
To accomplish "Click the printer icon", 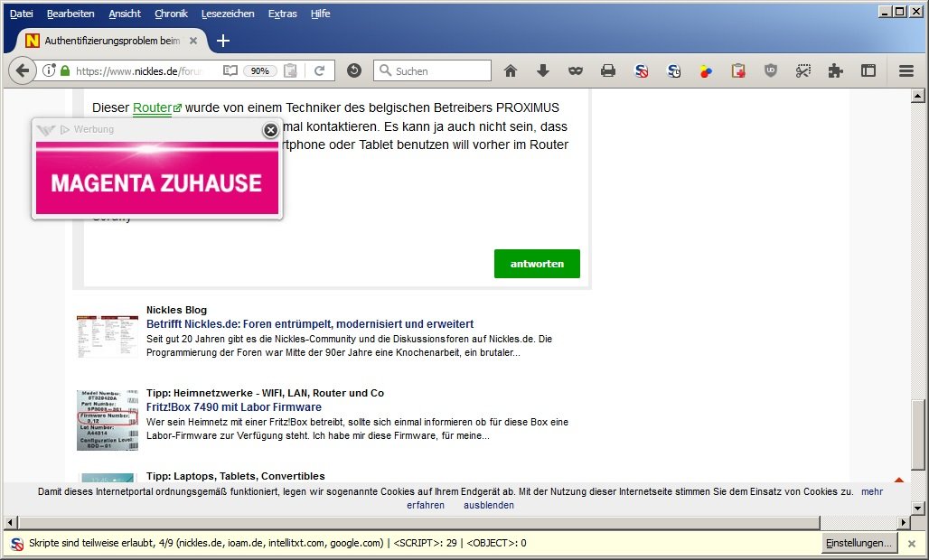I will tap(608, 71).
